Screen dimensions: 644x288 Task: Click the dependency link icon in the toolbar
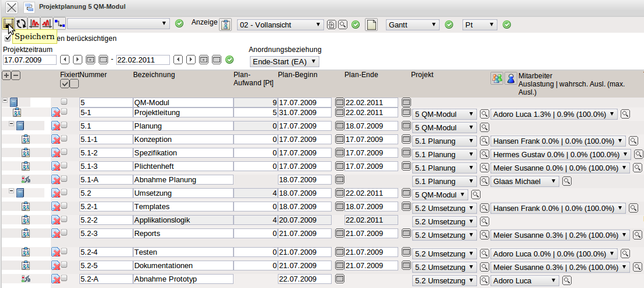(59, 24)
